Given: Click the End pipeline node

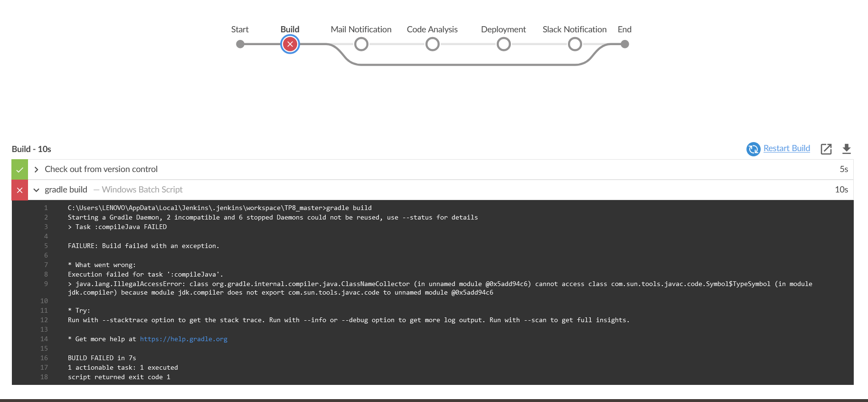Looking at the screenshot, I should [x=625, y=44].
